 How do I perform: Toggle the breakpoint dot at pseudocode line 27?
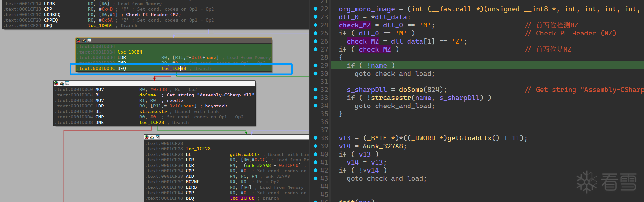(315, 49)
